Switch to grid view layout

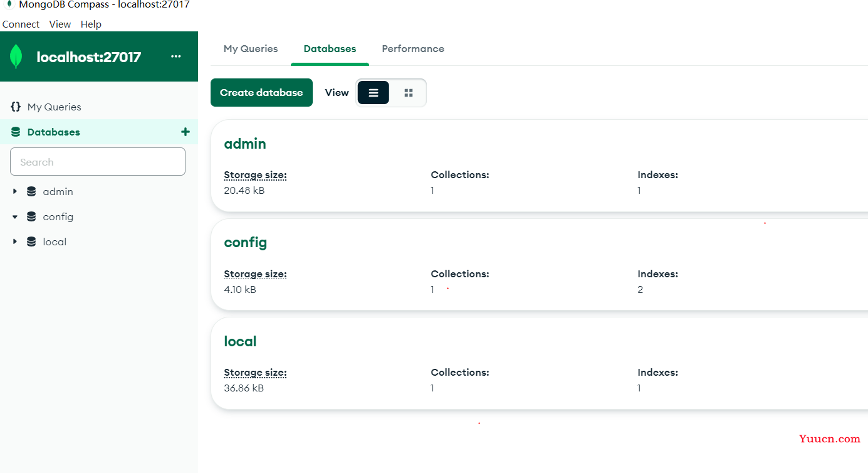pos(409,92)
